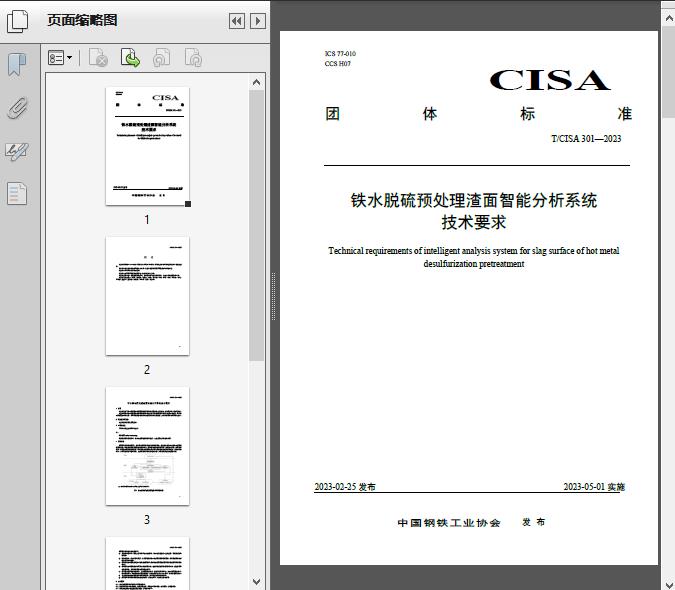675x590 pixels.
Task: Click the 'T/CISA 301—2023' standard number
Action: (x=586, y=139)
